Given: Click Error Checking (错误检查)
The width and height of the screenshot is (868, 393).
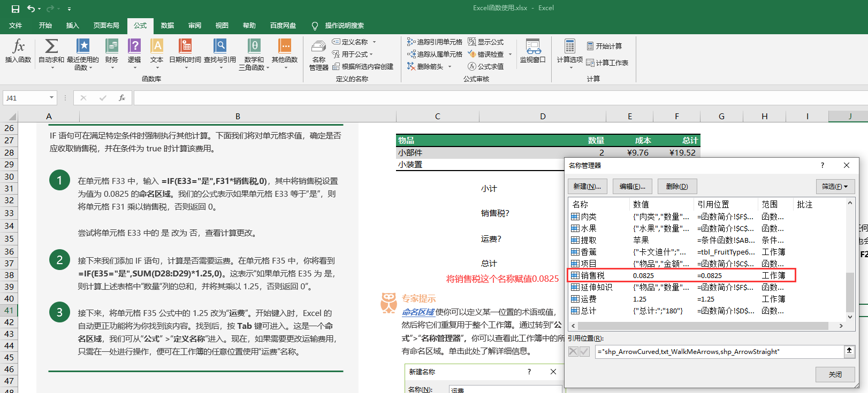Looking at the screenshot, I should [486, 54].
